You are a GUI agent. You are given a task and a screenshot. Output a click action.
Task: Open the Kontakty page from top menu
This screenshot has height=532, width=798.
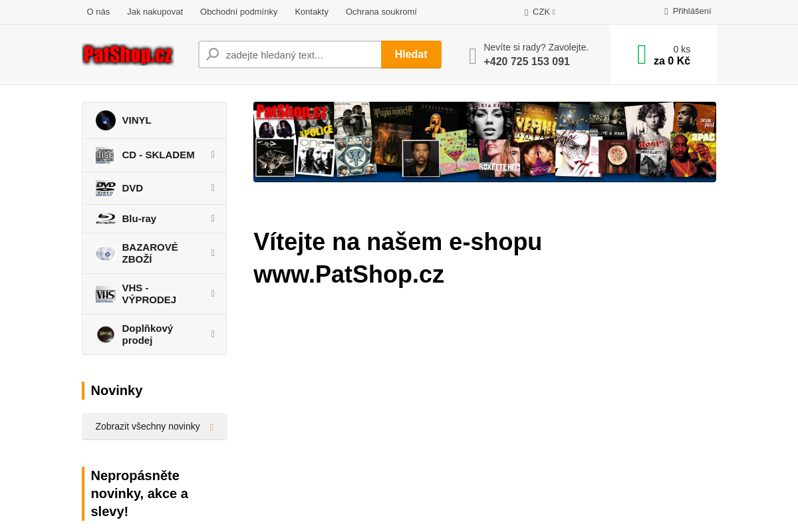(x=311, y=11)
